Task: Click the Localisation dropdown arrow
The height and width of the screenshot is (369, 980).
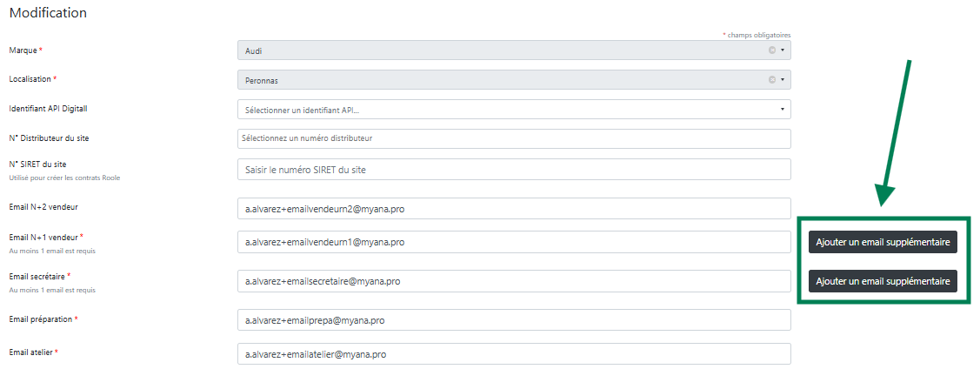Action: click(783, 80)
